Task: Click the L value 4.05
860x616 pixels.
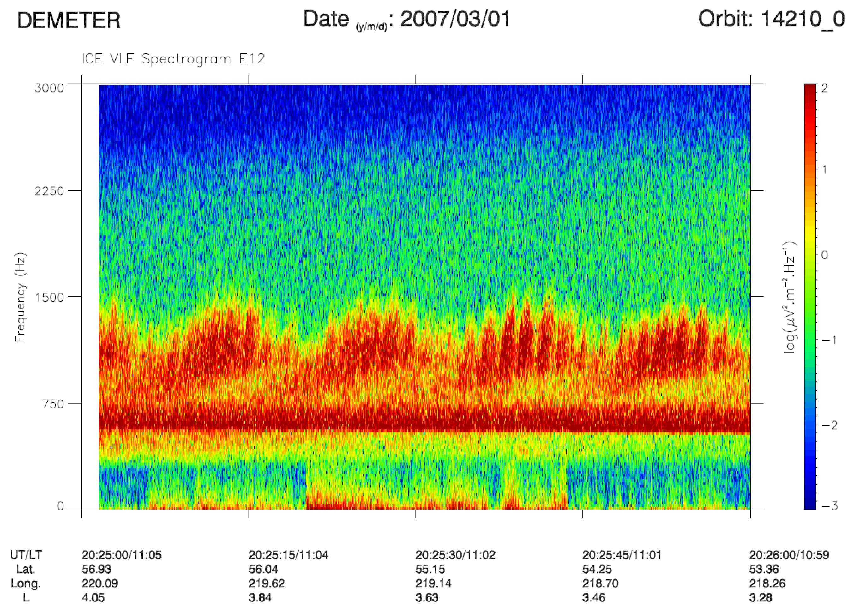Action: [x=93, y=597]
